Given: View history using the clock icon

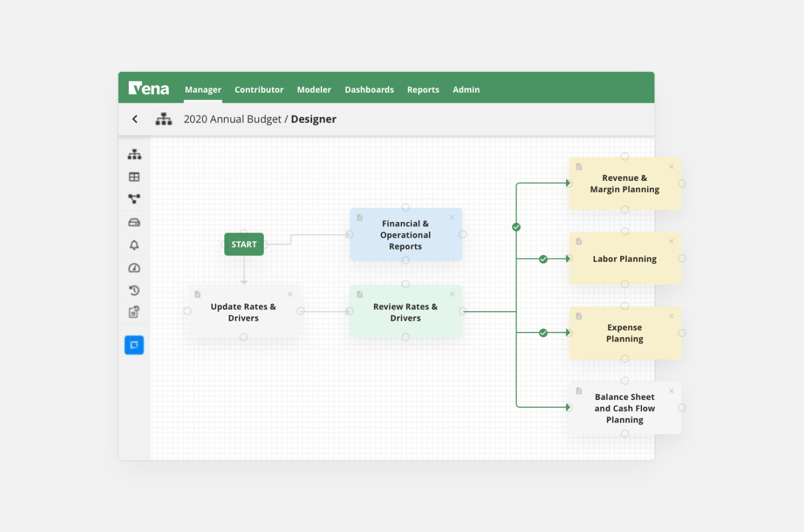Looking at the screenshot, I should tap(134, 290).
